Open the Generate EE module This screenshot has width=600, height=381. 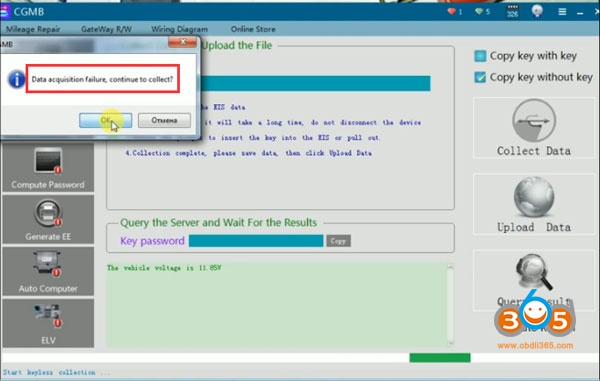click(x=48, y=219)
